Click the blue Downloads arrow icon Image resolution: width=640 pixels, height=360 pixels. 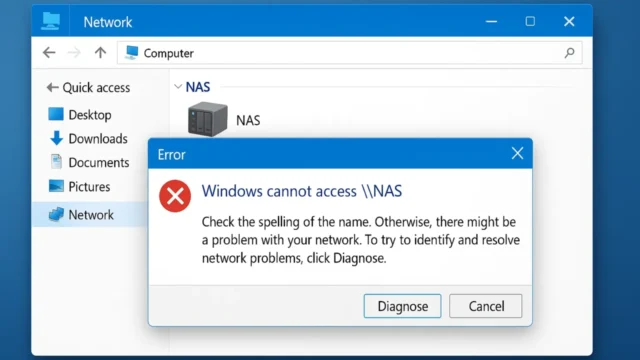pyautogui.click(x=56, y=138)
